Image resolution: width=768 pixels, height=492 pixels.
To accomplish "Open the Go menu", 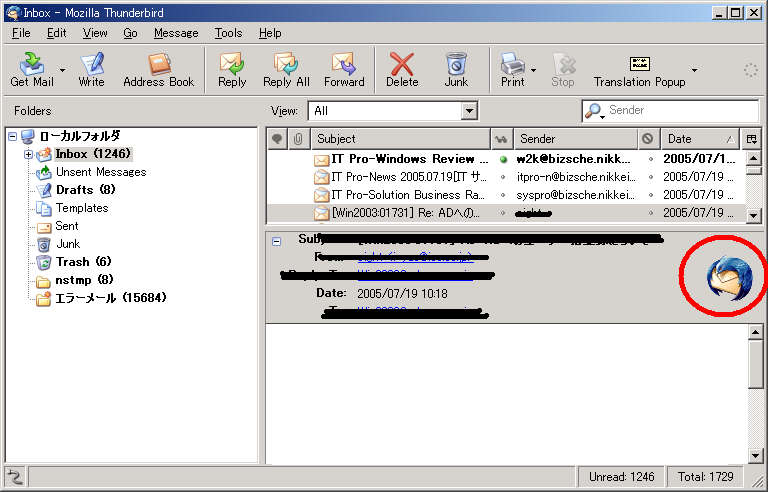I will tap(130, 33).
